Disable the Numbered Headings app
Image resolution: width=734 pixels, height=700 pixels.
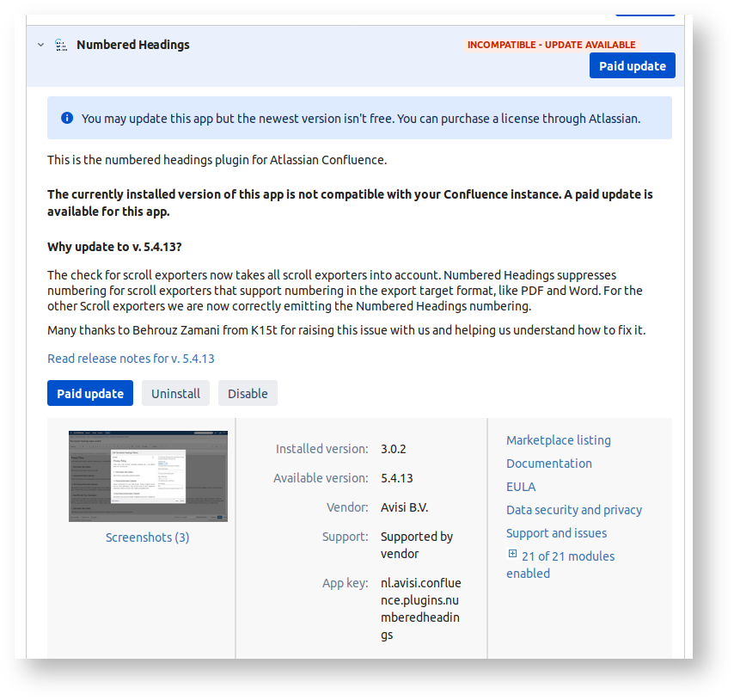248,393
